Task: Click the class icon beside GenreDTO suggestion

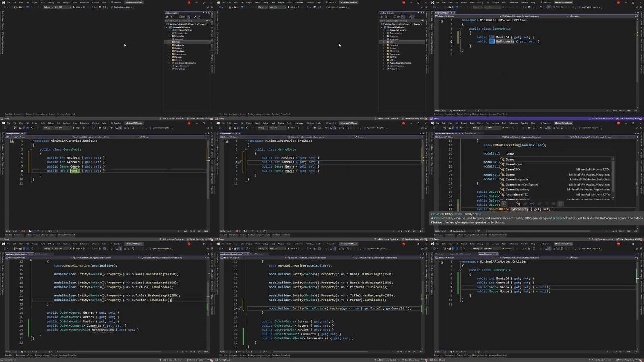Action: [x=502, y=170]
